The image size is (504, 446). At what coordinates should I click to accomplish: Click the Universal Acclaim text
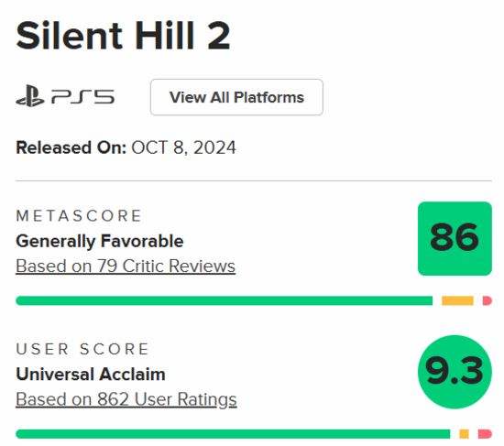click(x=91, y=375)
